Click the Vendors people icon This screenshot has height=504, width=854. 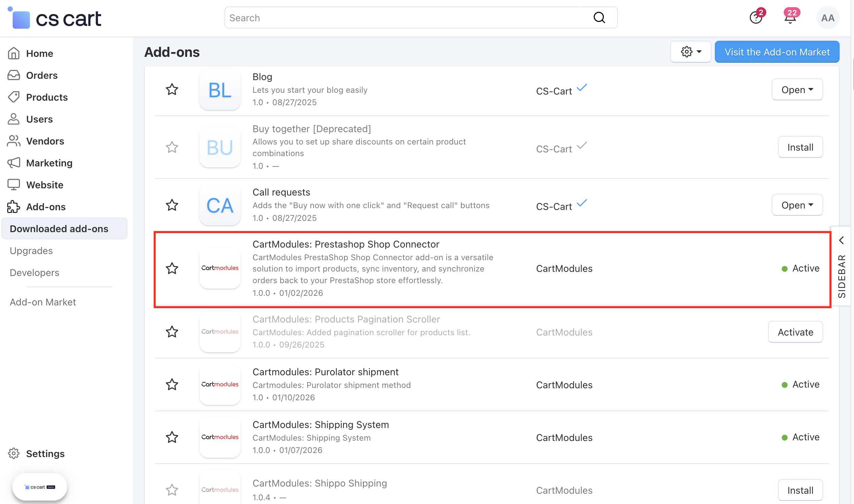click(x=14, y=141)
